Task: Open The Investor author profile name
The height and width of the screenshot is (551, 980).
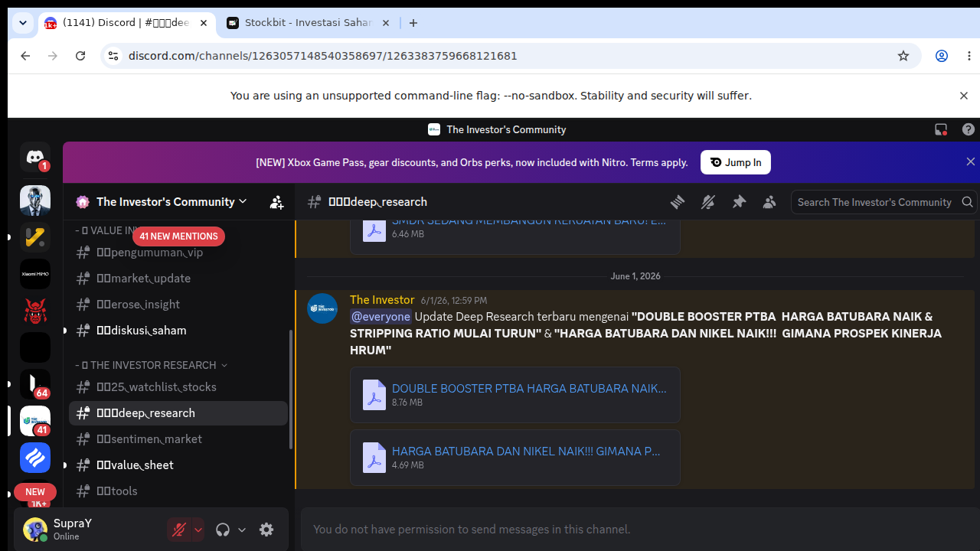Action: [382, 300]
